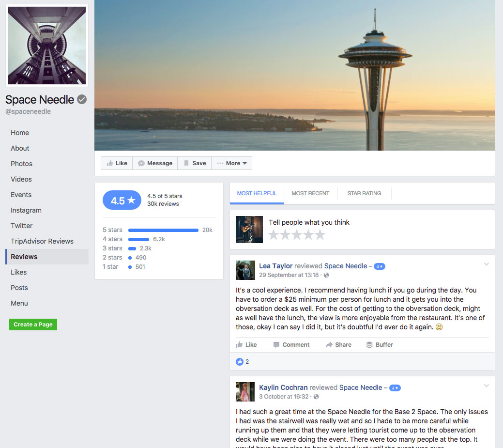The width and height of the screenshot is (503, 448).
Task: Open the Videos section
Action: pos(21,179)
